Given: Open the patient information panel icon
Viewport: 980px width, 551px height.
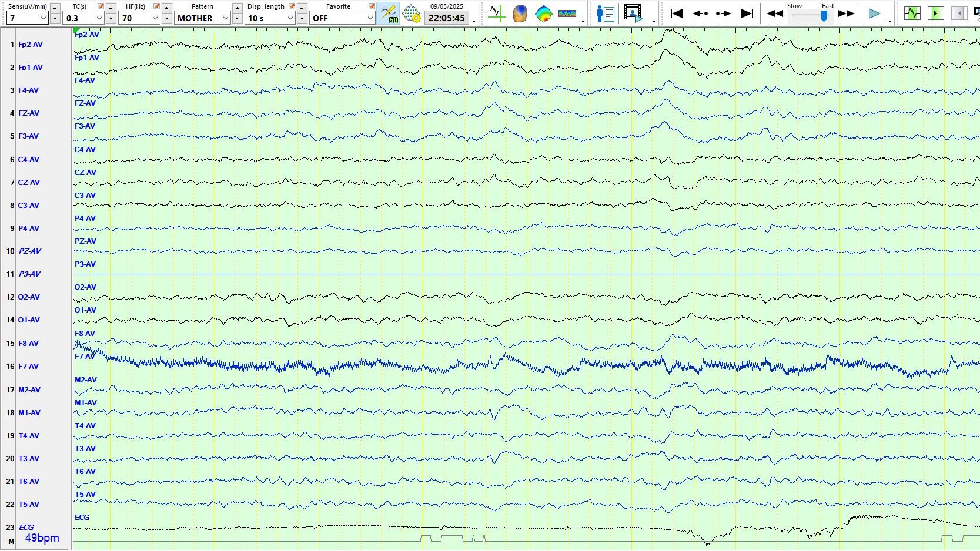Looking at the screenshot, I should (605, 13).
